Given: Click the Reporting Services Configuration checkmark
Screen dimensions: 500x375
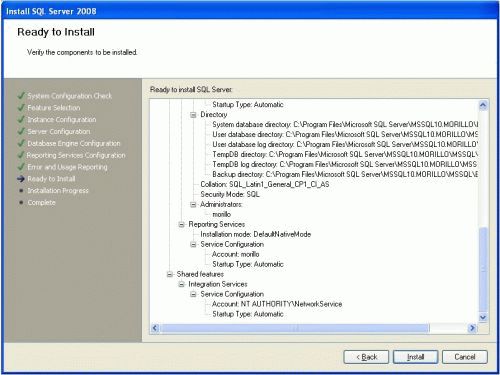Looking at the screenshot, I should (x=21, y=155).
